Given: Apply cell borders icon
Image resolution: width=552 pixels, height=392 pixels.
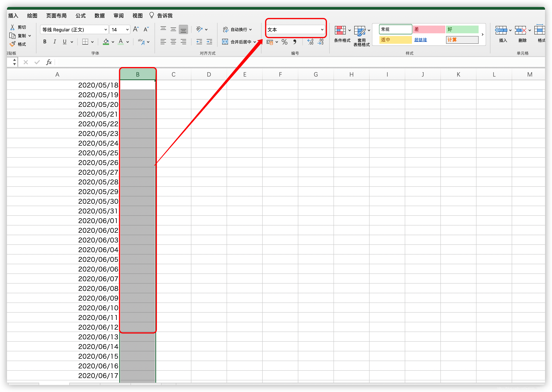Looking at the screenshot, I should [x=85, y=42].
